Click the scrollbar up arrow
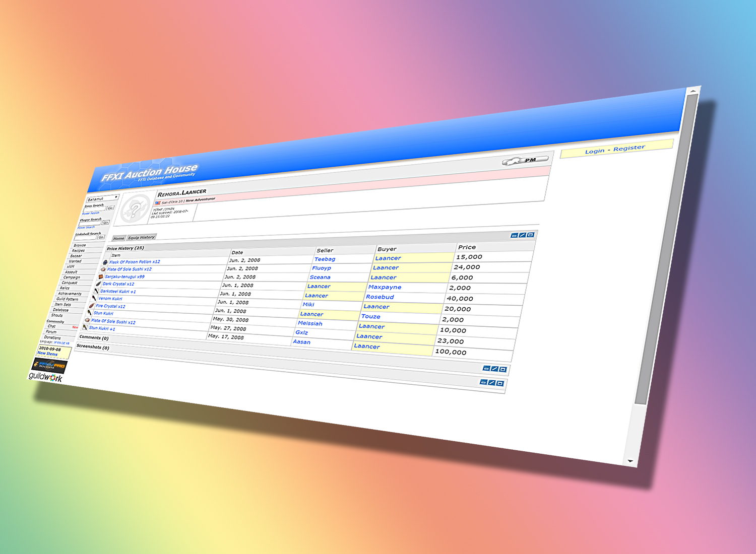 click(x=694, y=91)
